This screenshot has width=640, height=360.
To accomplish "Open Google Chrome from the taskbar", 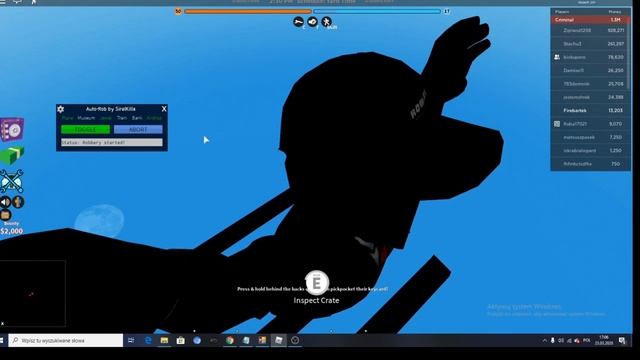I will [230, 340].
